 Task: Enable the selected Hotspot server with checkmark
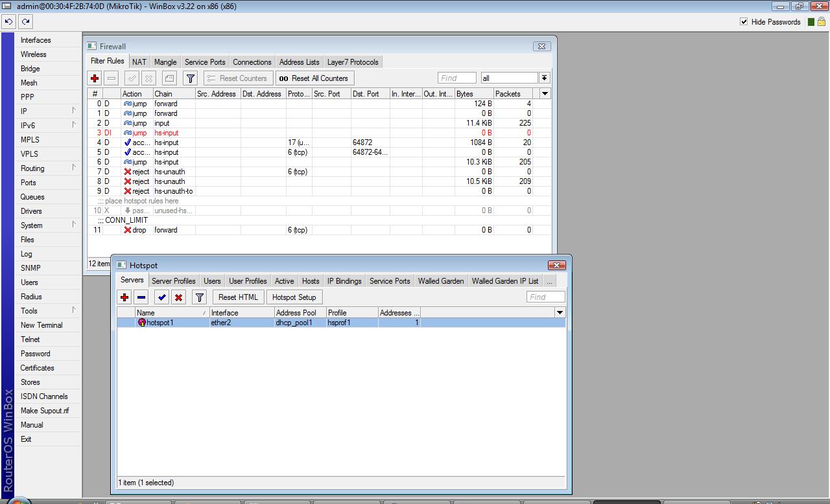[162, 297]
